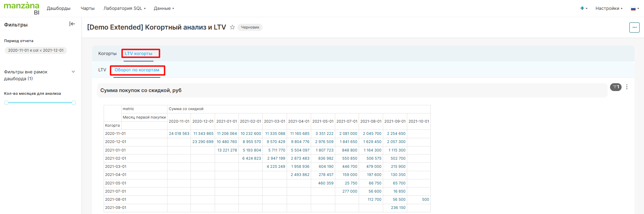
Task: Collapse the Фильтры sidebar panel
Action: pyautogui.click(x=72, y=24)
